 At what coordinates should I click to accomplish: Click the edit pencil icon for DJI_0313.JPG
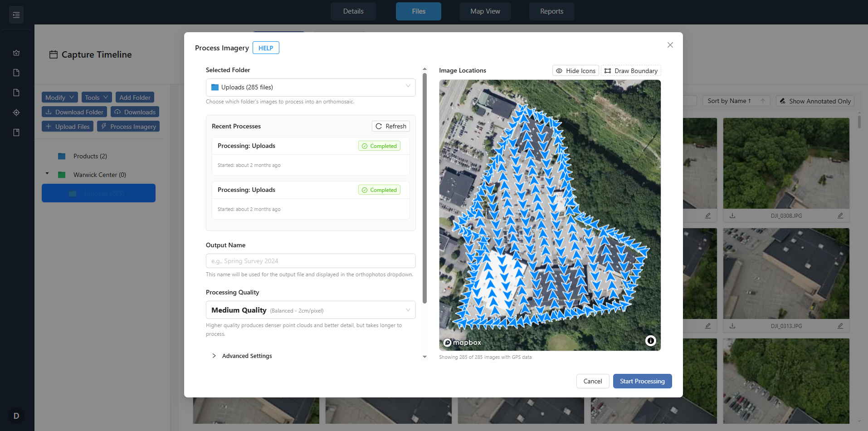coord(840,326)
